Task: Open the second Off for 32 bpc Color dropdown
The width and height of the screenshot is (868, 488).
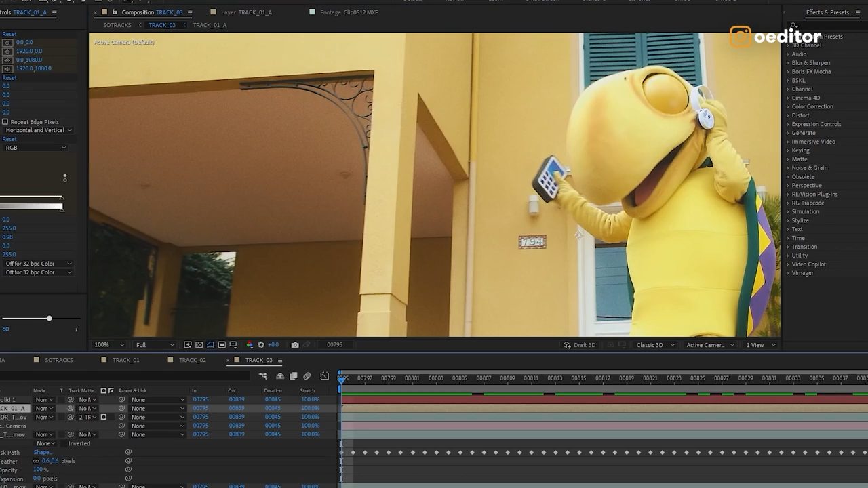Action: 38,272
